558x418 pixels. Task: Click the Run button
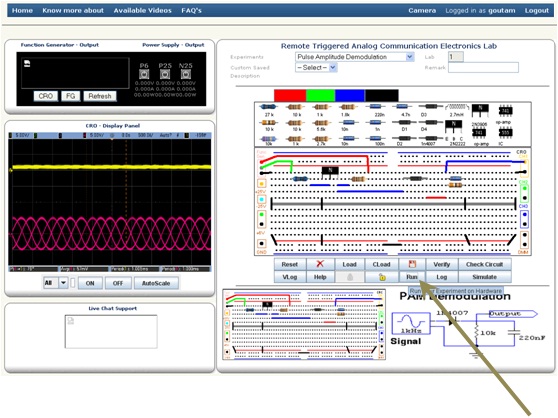[x=412, y=277]
